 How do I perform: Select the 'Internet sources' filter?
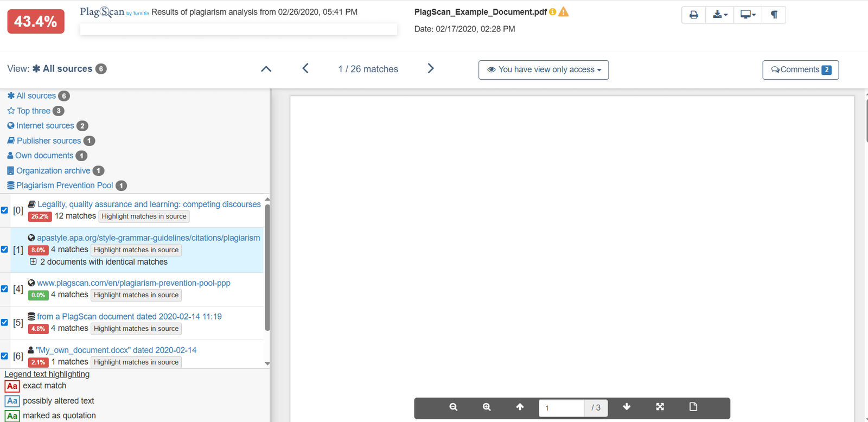pos(45,125)
